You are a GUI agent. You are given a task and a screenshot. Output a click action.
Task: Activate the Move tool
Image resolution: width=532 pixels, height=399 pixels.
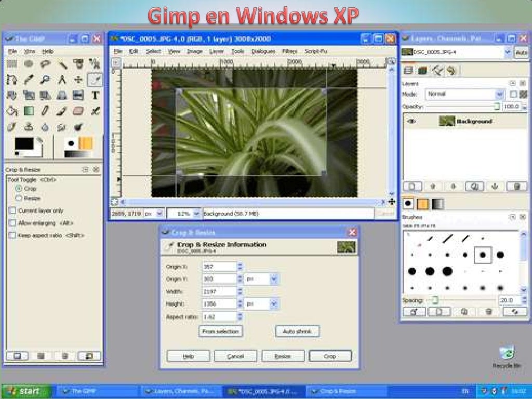click(78, 79)
